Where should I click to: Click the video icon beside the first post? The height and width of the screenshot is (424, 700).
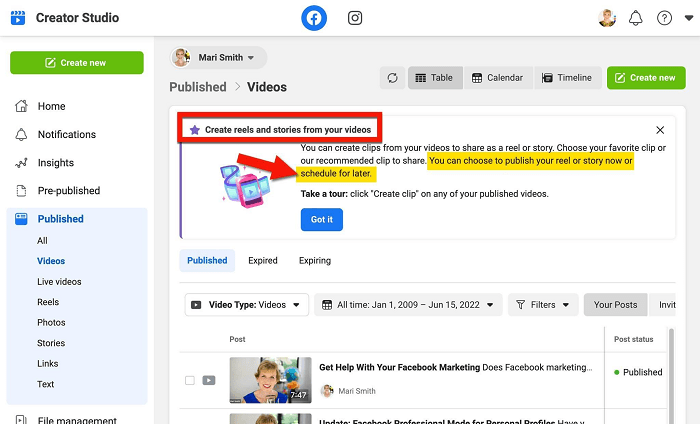[x=209, y=380]
